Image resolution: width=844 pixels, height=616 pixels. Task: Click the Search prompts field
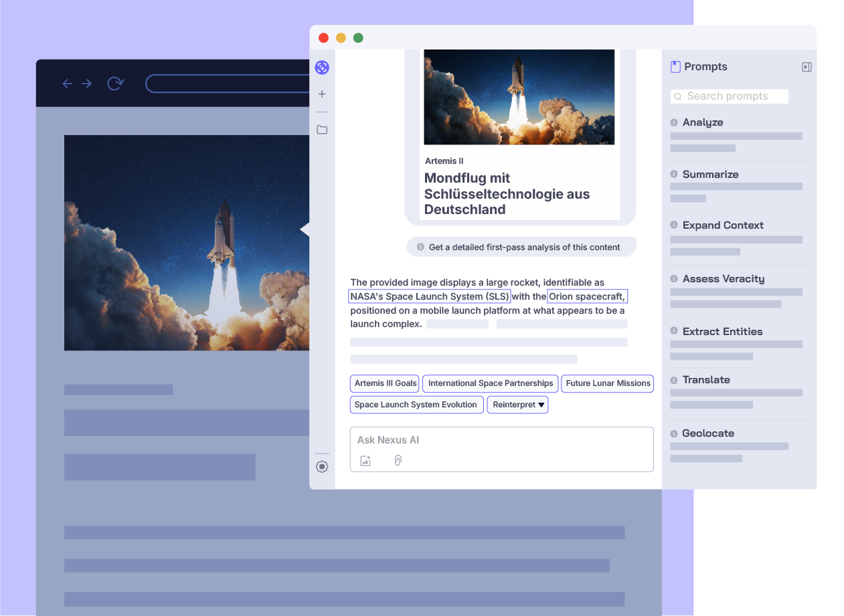pyautogui.click(x=730, y=96)
